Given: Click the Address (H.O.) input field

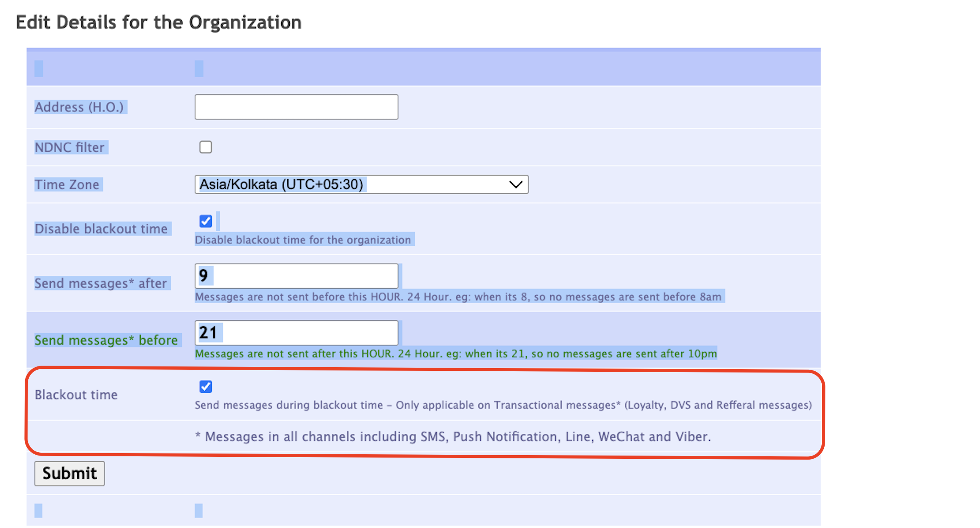Looking at the screenshot, I should [x=296, y=107].
